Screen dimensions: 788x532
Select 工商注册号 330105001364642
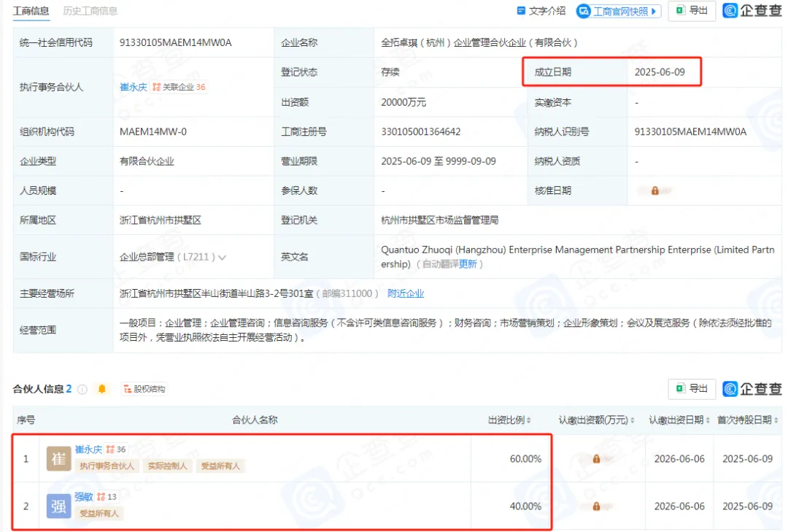421,132
